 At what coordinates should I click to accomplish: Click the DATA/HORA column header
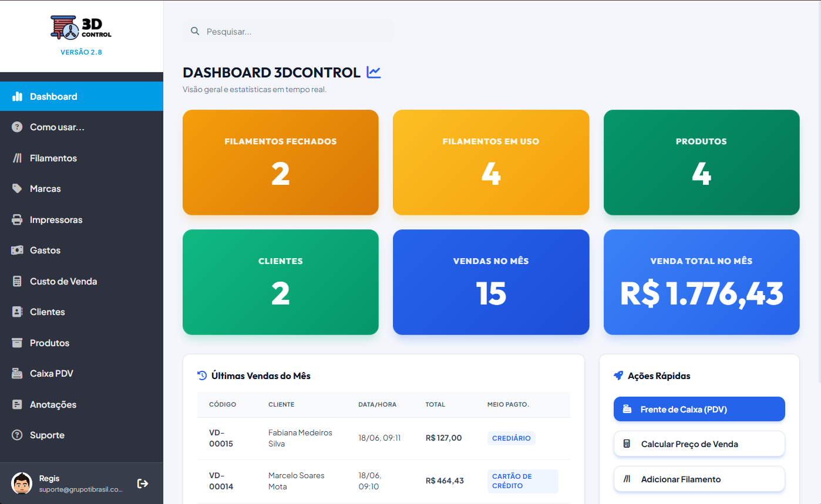click(x=378, y=404)
